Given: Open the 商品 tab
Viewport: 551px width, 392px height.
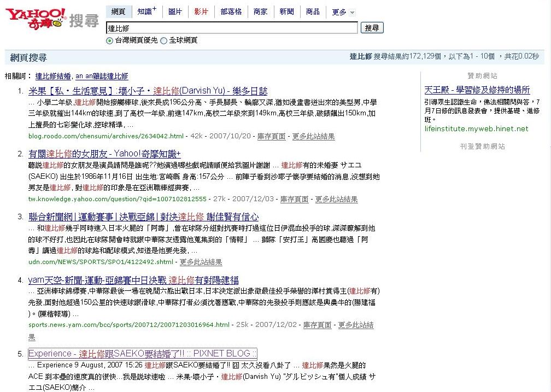Looking at the screenshot, I should [x=313, y=11].
